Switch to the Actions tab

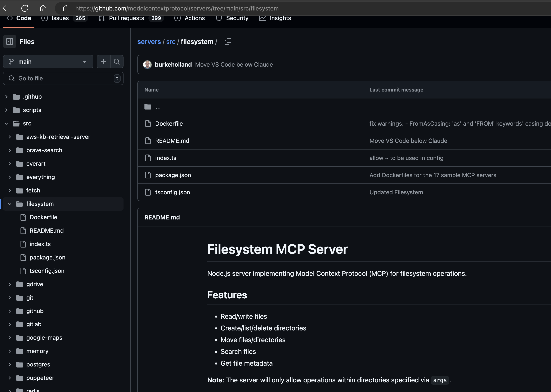(x=190, y=18)
